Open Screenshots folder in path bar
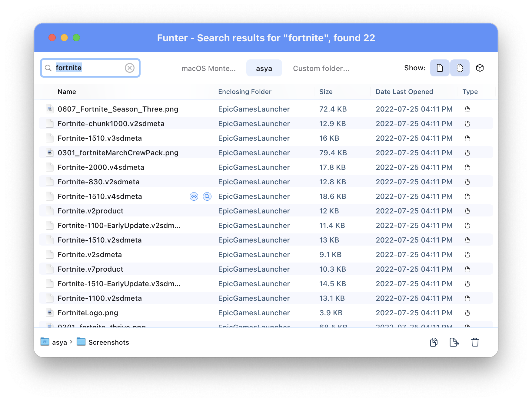The height and width of the screenshot is (402, 532). coord(109,343)
